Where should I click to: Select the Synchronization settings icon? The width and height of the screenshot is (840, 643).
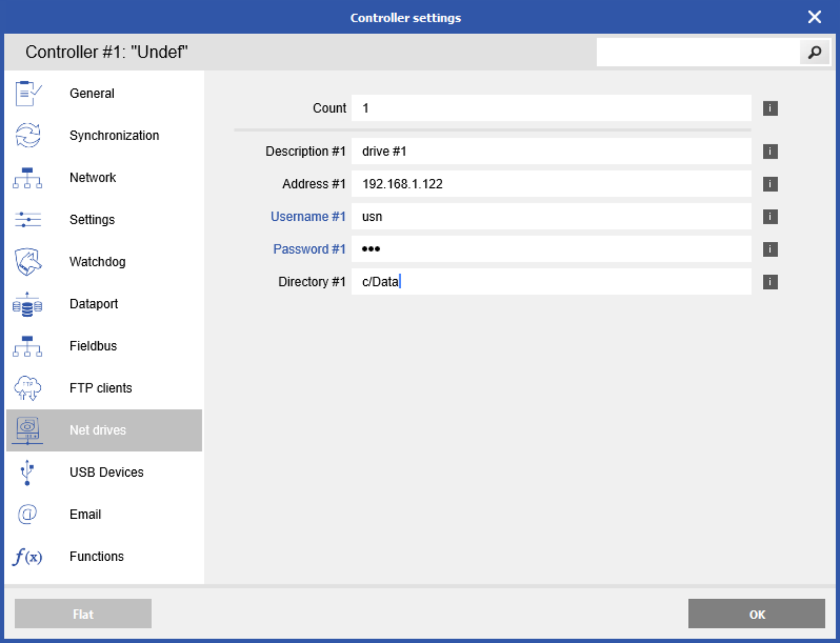pos(28,136)
